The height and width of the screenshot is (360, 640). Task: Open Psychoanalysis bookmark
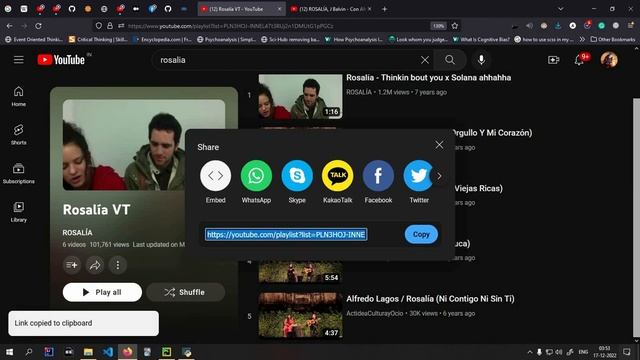[226, 40]
